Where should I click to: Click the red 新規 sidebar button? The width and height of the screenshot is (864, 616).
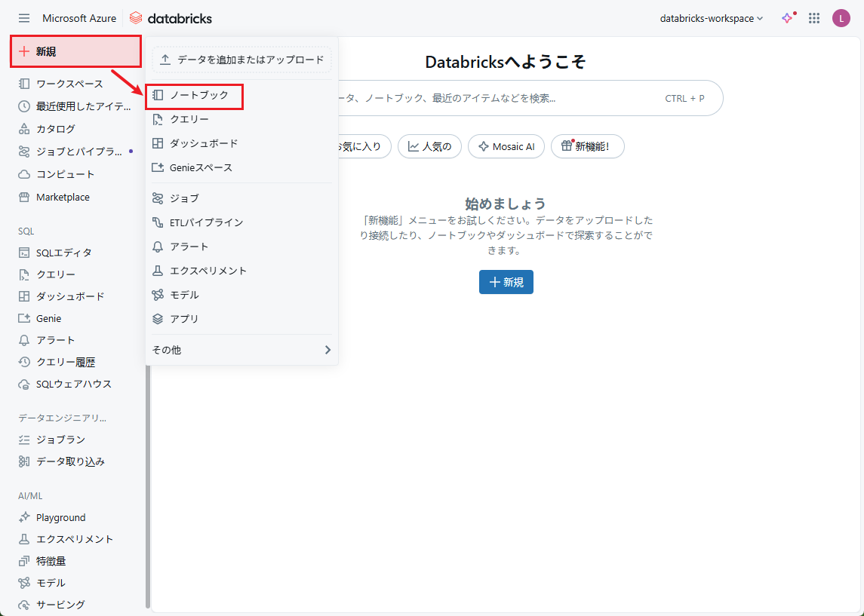[75, 51]
